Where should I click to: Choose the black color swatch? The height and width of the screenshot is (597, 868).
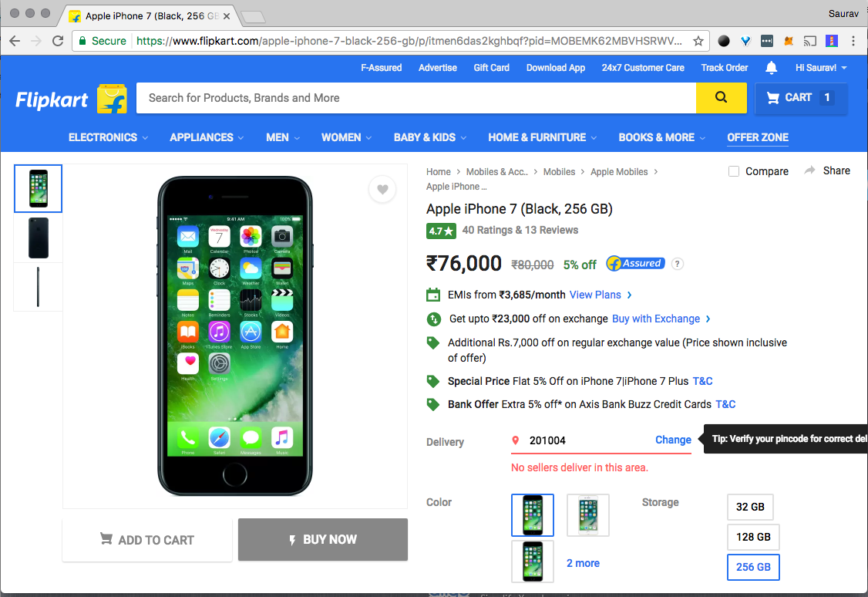tap(533, 515)
